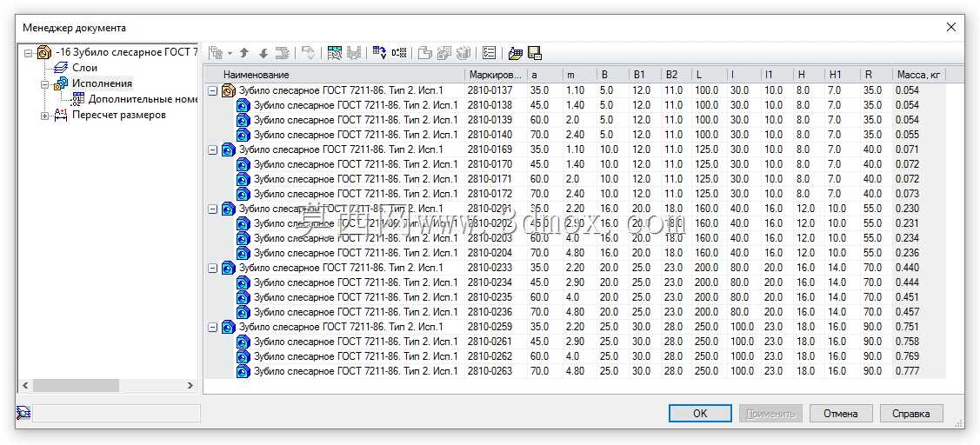
Task: Close the Менеджер документа dialog
Action: point(950,27)
